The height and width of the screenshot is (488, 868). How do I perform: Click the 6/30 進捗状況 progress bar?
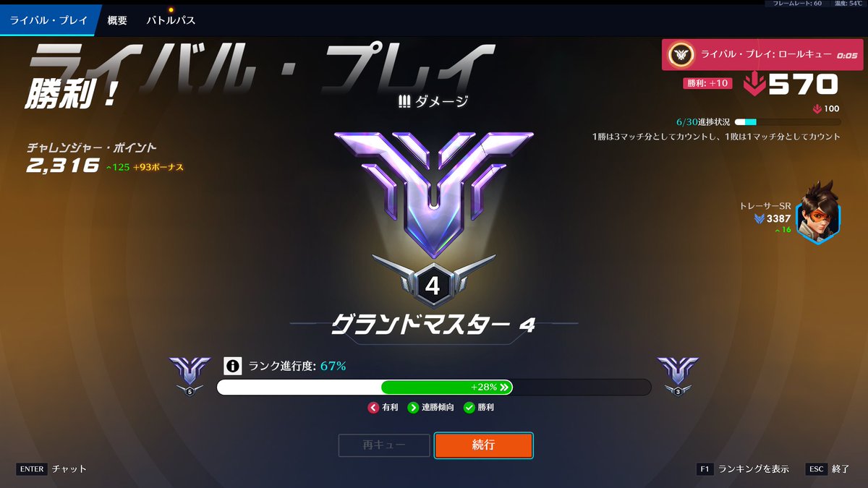point(788,122)
